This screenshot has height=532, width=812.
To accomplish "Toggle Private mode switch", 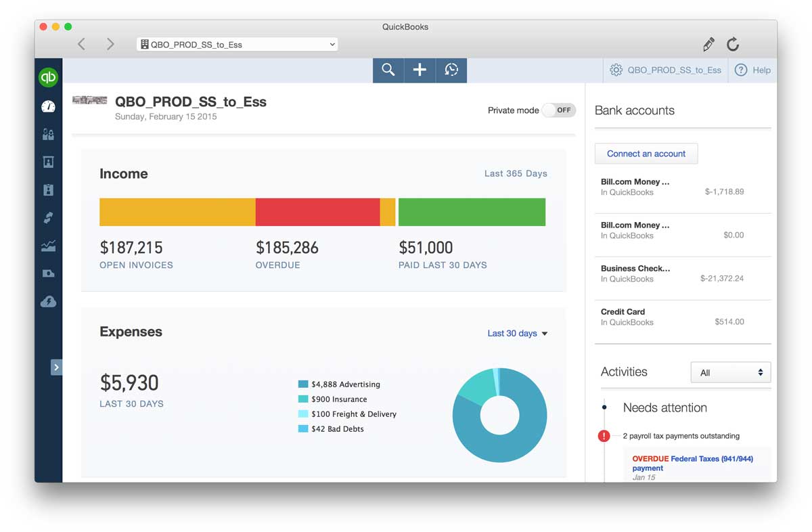I will pos(559,110).
